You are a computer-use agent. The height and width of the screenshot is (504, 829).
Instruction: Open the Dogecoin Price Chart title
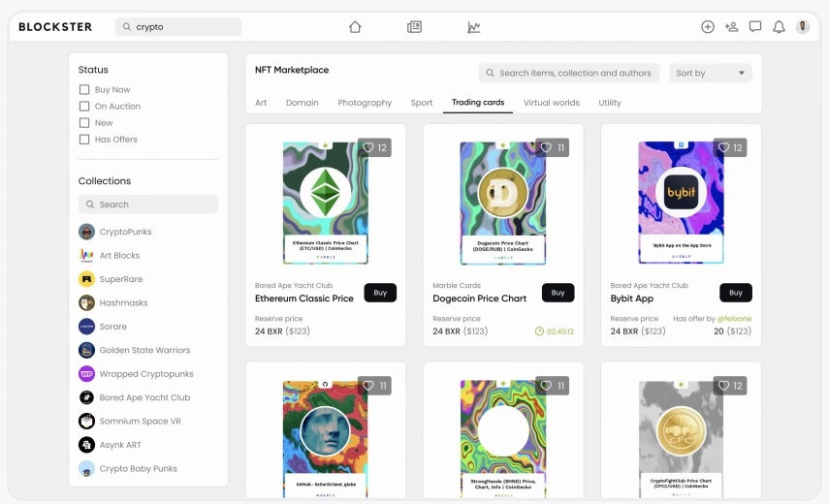pos(480,299)
